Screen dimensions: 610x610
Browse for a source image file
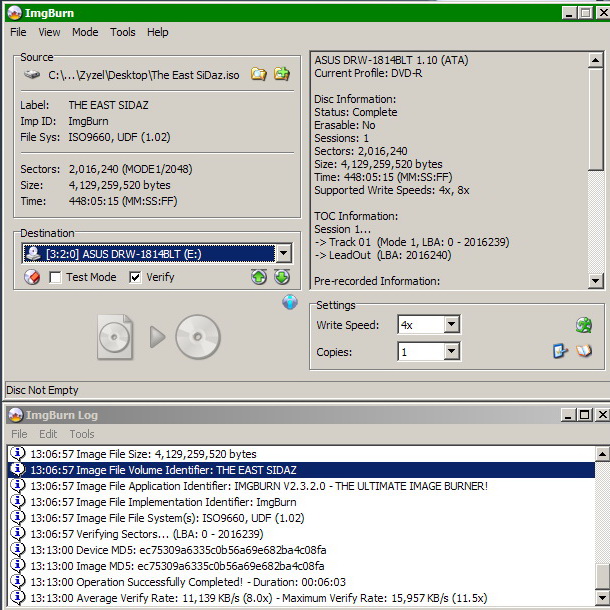[258, 74]
